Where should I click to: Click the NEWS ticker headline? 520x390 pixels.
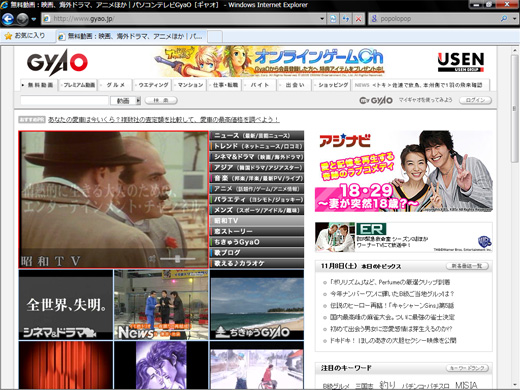click(427, 85)
